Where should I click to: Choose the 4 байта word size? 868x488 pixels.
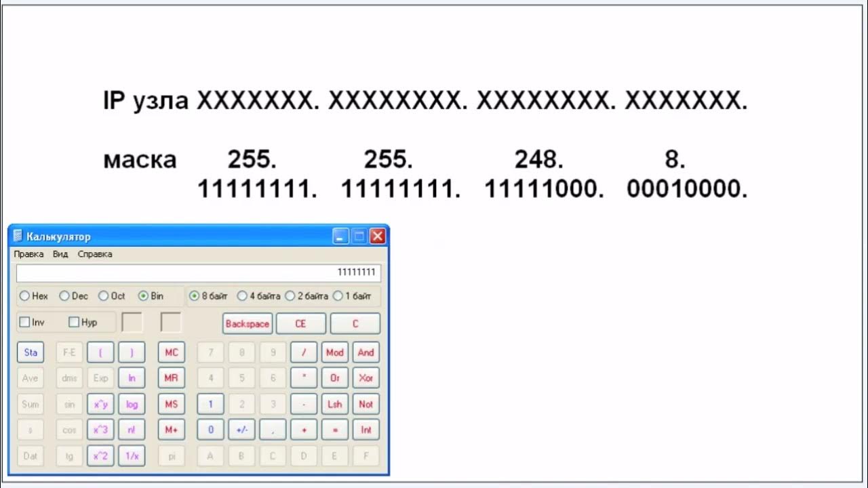242,296
